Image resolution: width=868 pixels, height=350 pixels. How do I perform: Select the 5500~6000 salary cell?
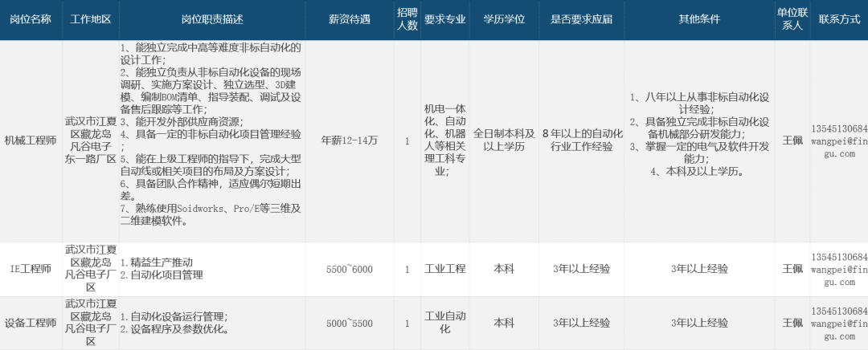coord(350,269)
